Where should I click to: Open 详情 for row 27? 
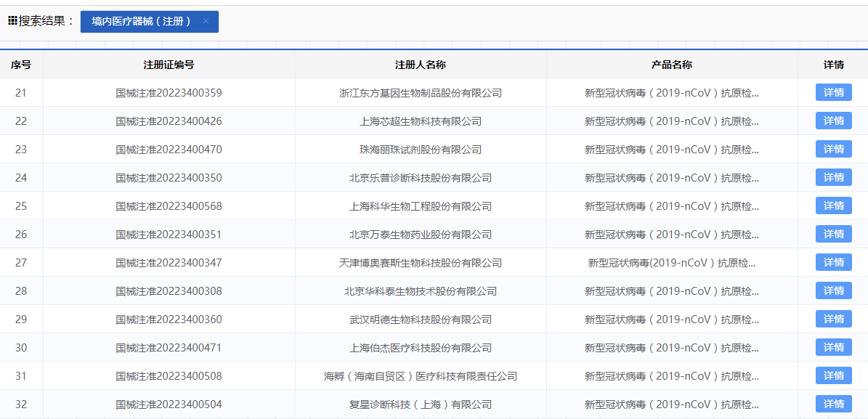(833, 262)
